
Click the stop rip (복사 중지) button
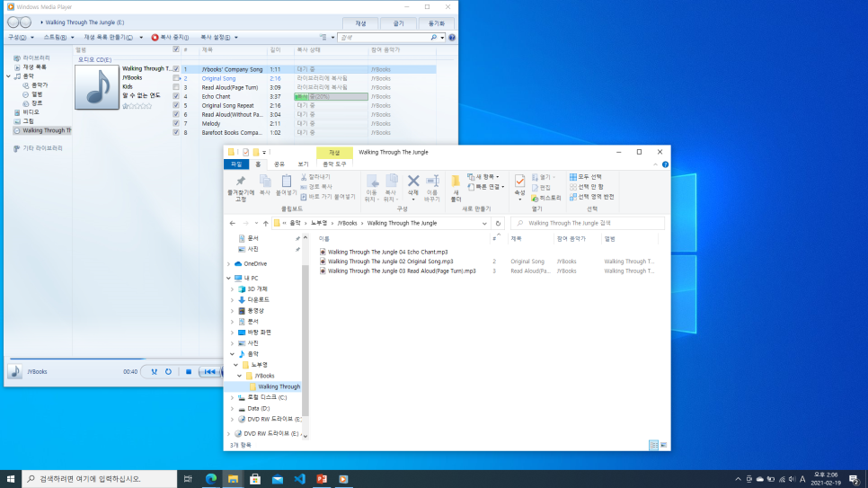point(170,37)
